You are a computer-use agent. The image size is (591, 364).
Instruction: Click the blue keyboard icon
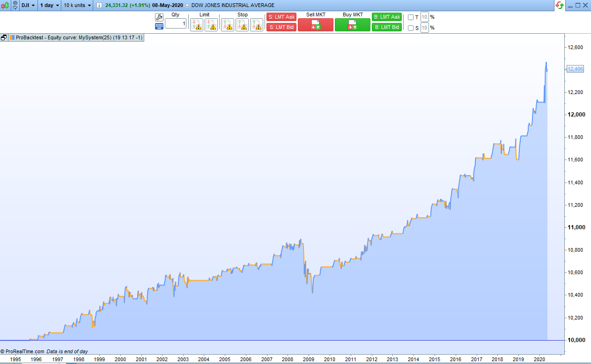[159, 26]
